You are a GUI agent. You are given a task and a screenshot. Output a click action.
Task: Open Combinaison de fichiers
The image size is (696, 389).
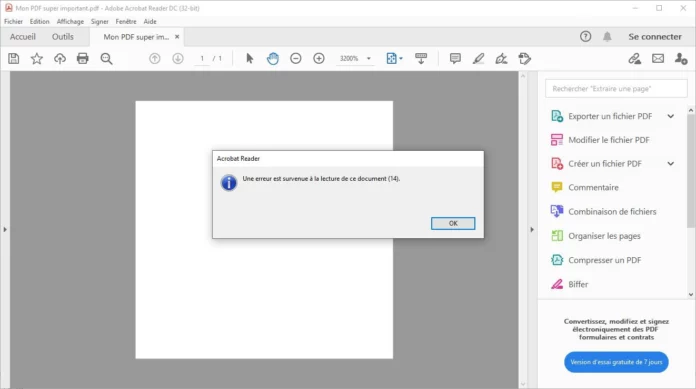point(612,212)
